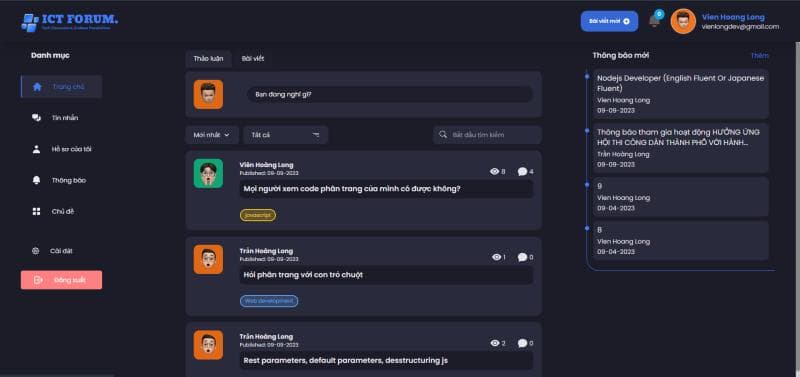The height and width of the screenshot is (377, 800).
Task: Create a new post with Bài viết mới
Action: coord(609,21)
